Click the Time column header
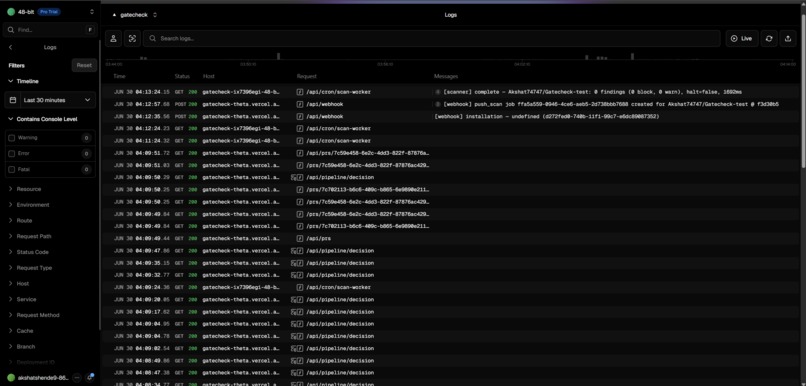The width and height of the screenshot is (806, 386). coord(119,76)
